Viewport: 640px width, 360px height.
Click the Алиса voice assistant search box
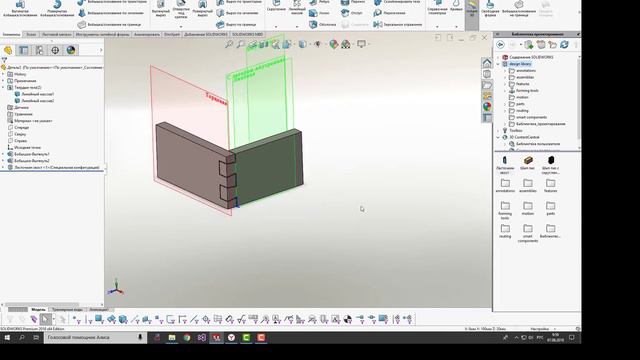click(95, 338)
